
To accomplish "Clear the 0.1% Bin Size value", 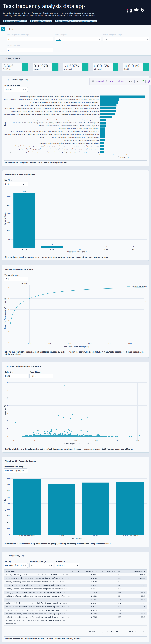I will point(24,184).
